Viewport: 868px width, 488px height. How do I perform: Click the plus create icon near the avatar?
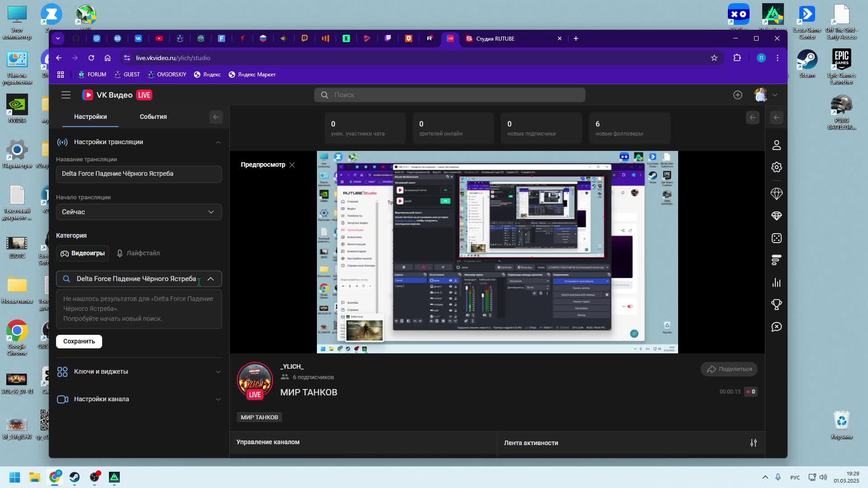[x=737, y=95]
